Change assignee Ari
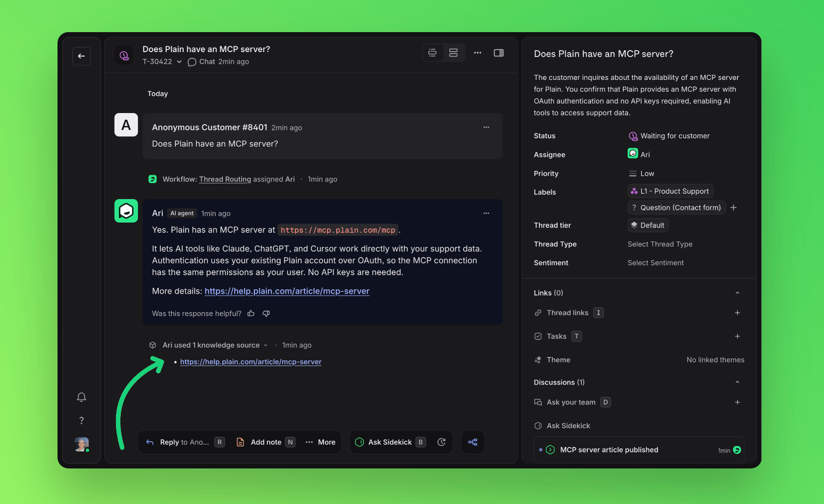Image resolution: width=824 pixels, height=504 pixels. pyautogui.click(x=639, y=154)
